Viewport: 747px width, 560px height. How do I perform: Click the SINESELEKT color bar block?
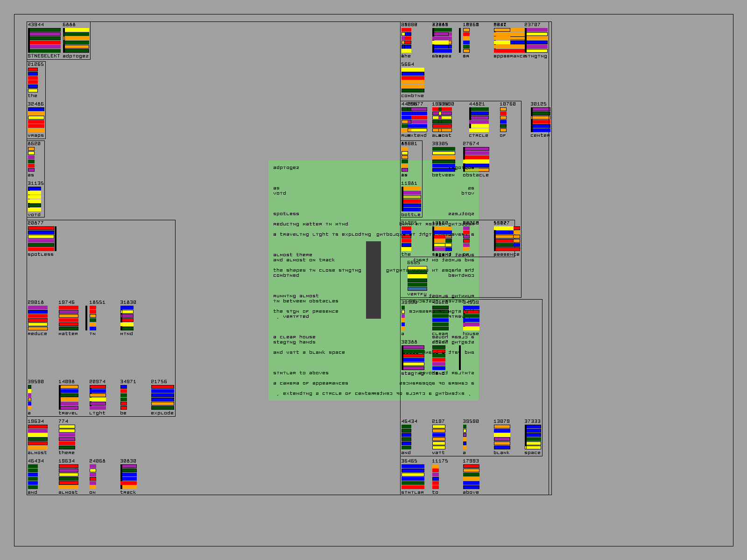tap(45, 41)
